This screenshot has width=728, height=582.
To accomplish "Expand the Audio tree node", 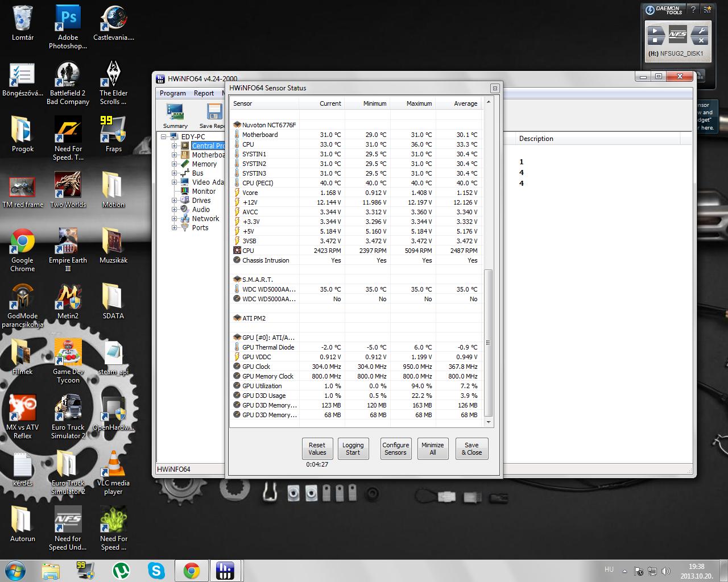I will click(x=175, y=209).
